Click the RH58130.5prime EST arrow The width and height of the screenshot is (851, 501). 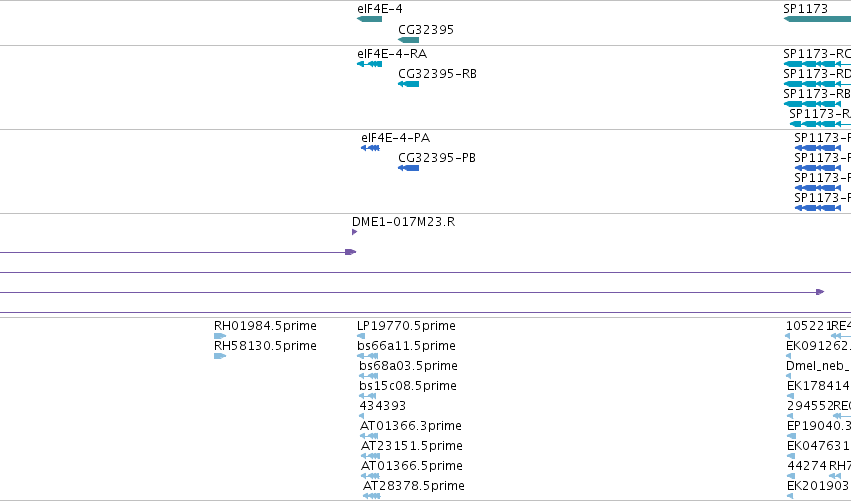(x=220, y=356)
